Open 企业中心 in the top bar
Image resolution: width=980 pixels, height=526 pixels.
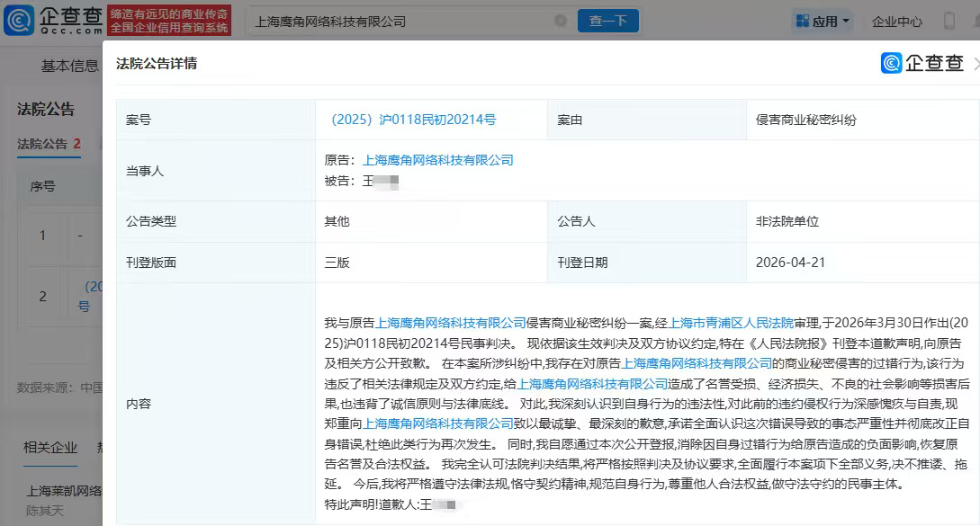click(x=896, y=21)
